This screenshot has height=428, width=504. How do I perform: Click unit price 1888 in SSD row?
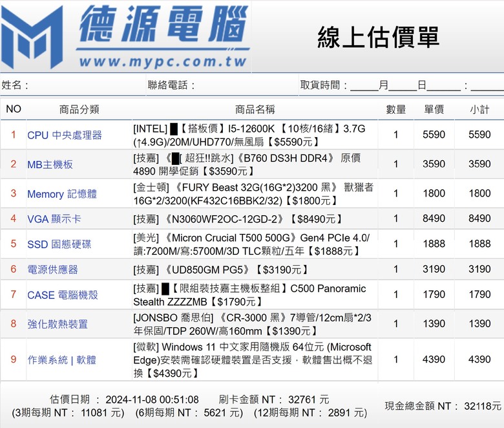[x=434, y=244]
